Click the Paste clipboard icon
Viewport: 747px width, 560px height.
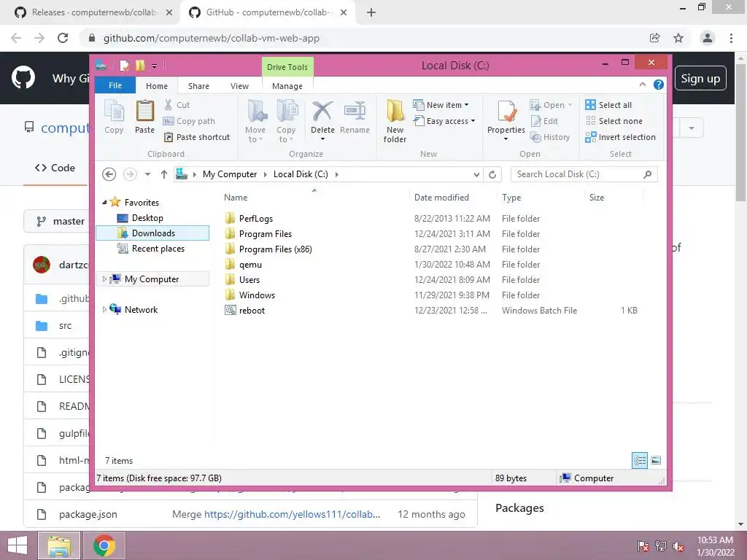point(145,117)
